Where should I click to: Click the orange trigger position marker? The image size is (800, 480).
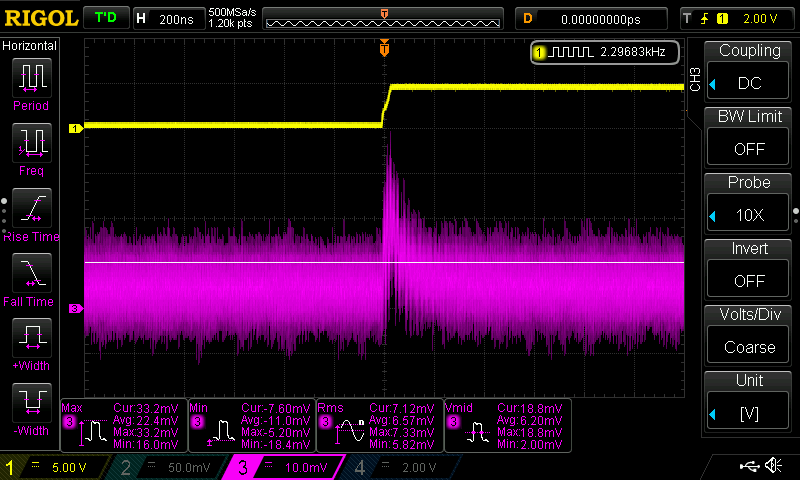click(385, 48)
